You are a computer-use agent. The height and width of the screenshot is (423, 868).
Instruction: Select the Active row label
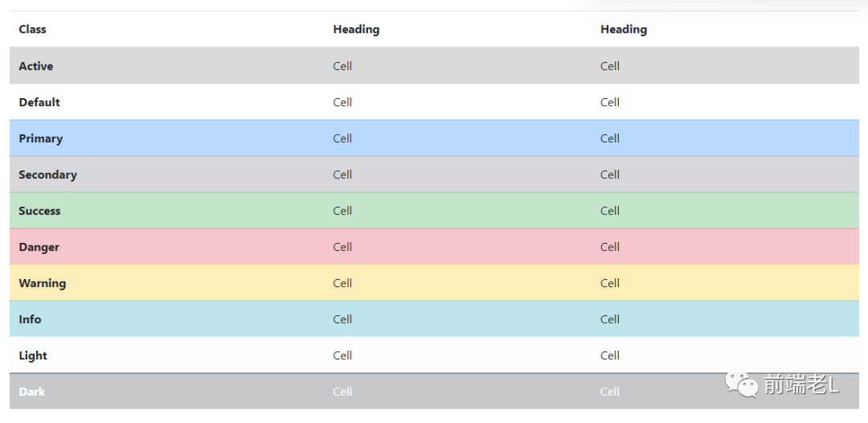click(36, 66)
